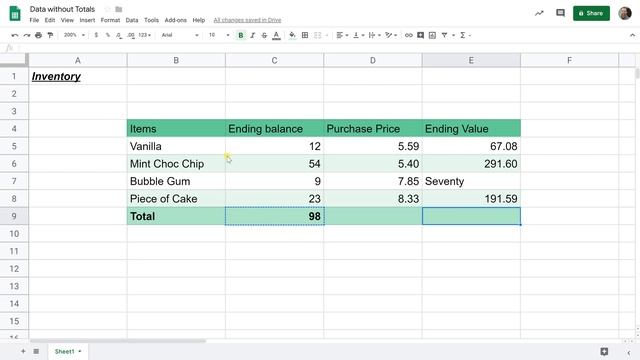
Task: Open the Format menu
Action: click(110, 20)
